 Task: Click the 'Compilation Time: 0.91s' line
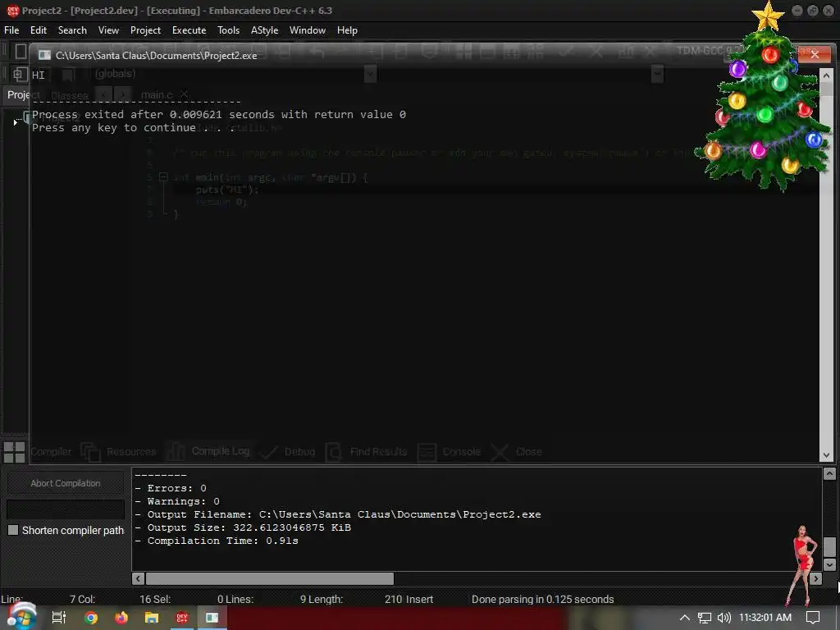click(x=217, y=541)
